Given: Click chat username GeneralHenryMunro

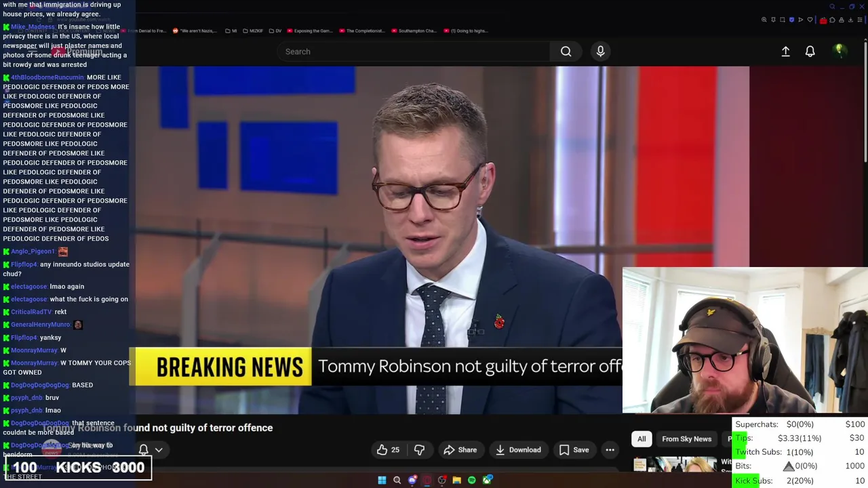Looking at the screenshot, I should click(41, 325).
